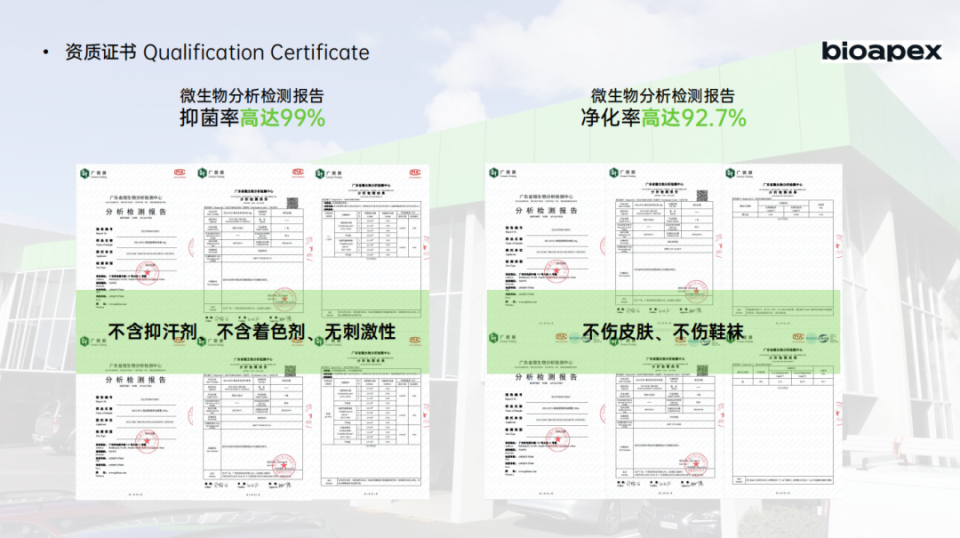Screen dimensions: 960x538
Task: Open the left group's bottom-left report cover page
Action: [x=135, y=416]
